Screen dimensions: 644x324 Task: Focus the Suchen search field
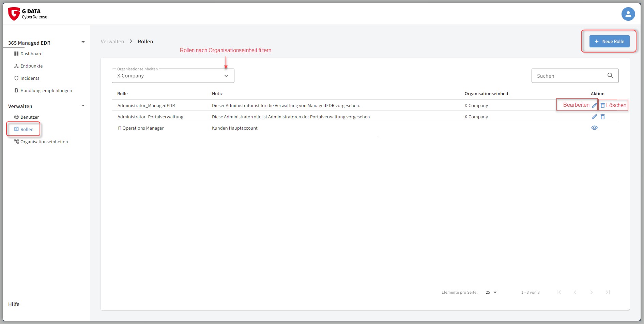point(575,76)
